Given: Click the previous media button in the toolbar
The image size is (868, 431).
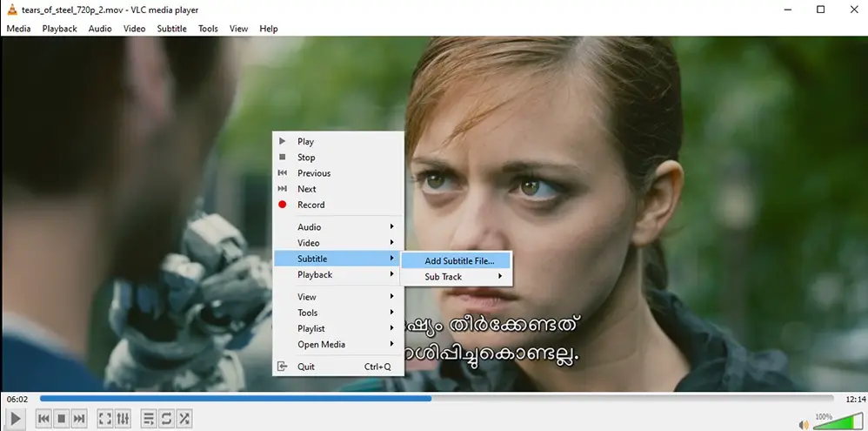Looking at the screenshot, I should (x=43, y=419).
